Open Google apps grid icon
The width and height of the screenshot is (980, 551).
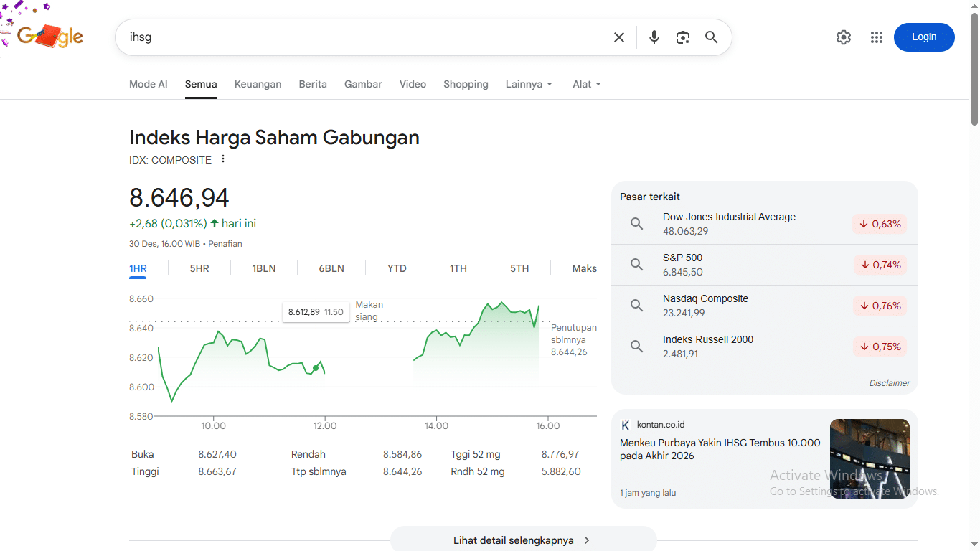point(877,37)
